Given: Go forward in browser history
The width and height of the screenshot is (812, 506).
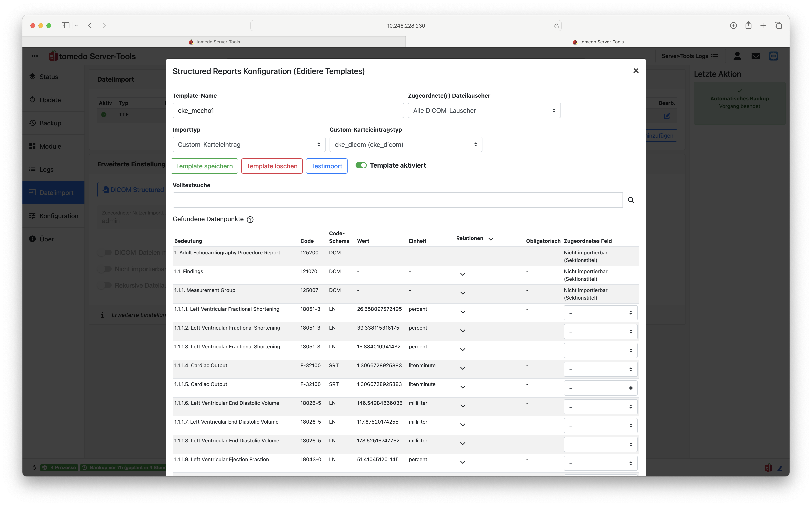Looking at the screenshot, I should tap(104, 25).
